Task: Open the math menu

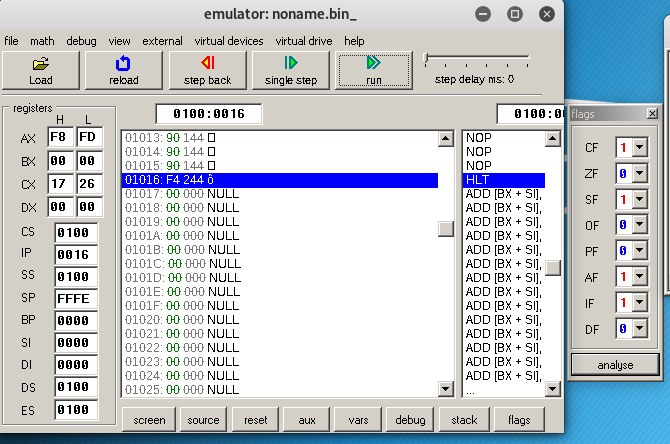Action: tap(42, 41)
